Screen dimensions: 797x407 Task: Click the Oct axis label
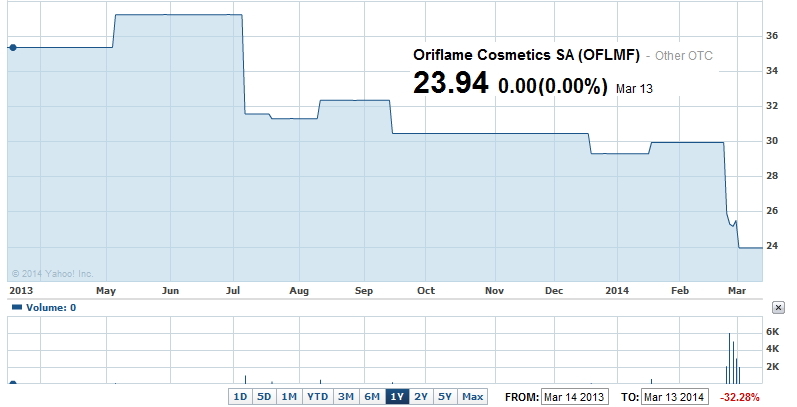(x=426, y=291)
